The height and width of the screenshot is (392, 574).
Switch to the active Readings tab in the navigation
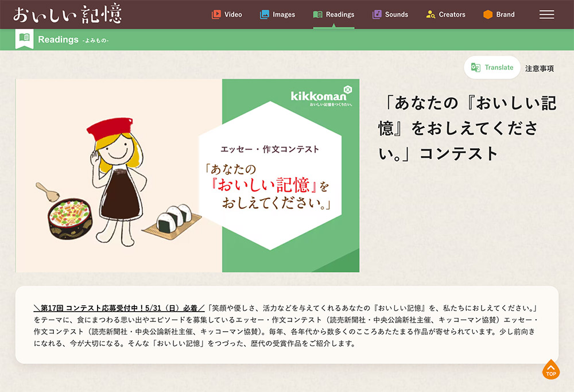[x=333, y=14]
